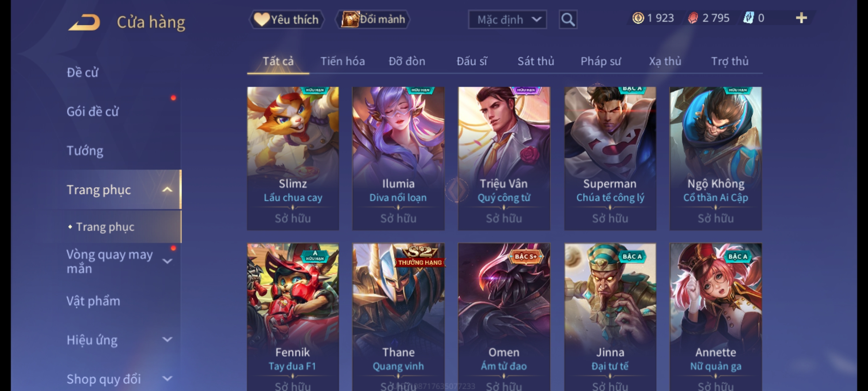
Task: Select the Omen Ám tử đao skin card
Action: click(504, 317)
